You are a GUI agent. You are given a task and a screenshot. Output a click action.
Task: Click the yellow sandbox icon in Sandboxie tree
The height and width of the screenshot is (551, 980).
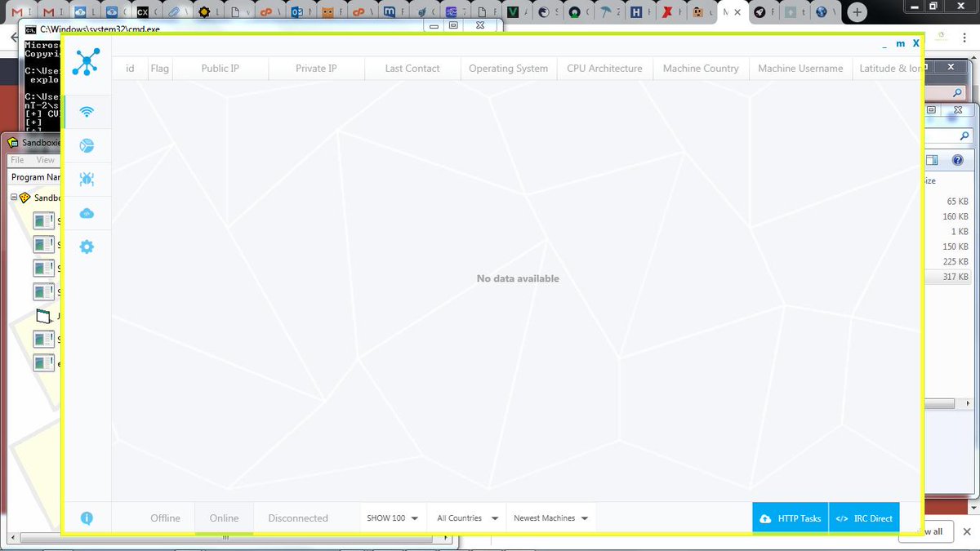pos(24,198)
